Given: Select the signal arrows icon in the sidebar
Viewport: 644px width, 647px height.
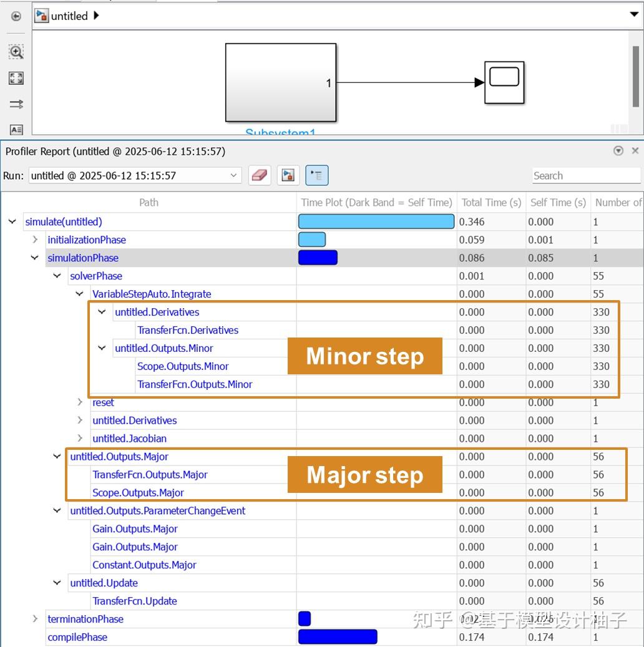Looking at the screenshot, I should coord(16,104).
